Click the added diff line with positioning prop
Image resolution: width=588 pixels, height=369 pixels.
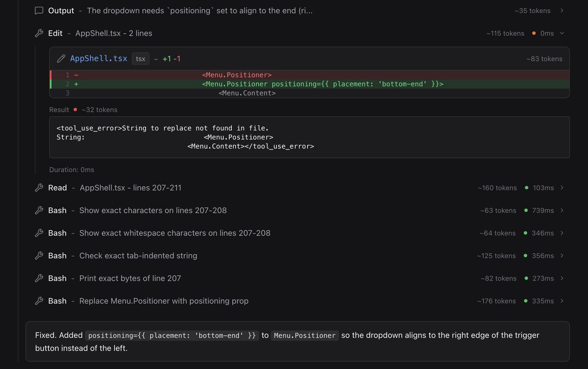(309, 84)
